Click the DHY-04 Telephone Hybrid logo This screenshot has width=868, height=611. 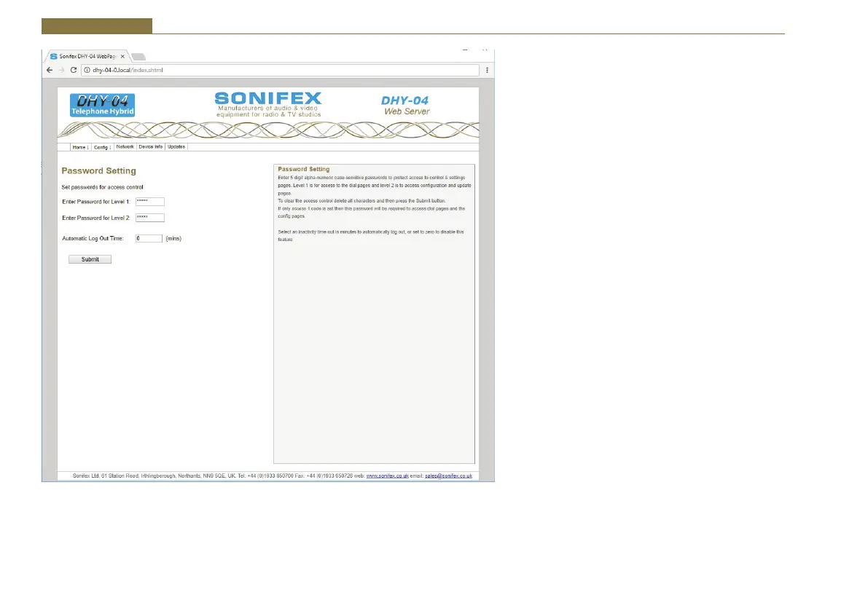point(102,105)
